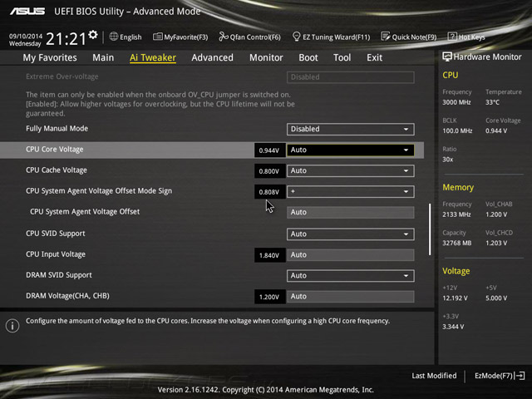Click the 33°C temperature value
The image size is (532, 399).
click(x=493, y=102)
